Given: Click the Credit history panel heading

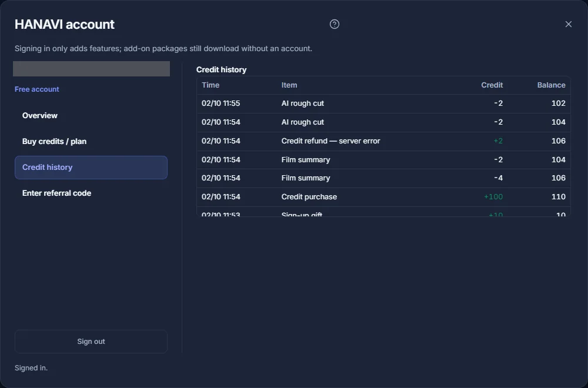Looking at the screenshot, I should pyautogui.click(x=221, y=70).
